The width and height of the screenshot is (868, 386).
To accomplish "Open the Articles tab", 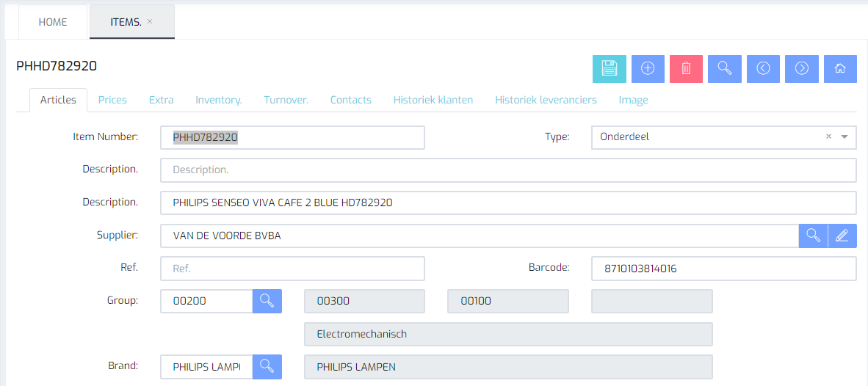I will pyautogui.click(x=58, y=100).
